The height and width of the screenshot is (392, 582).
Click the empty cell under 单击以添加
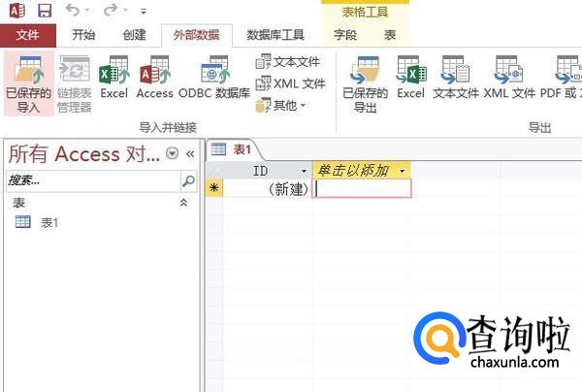coord(362,188)
